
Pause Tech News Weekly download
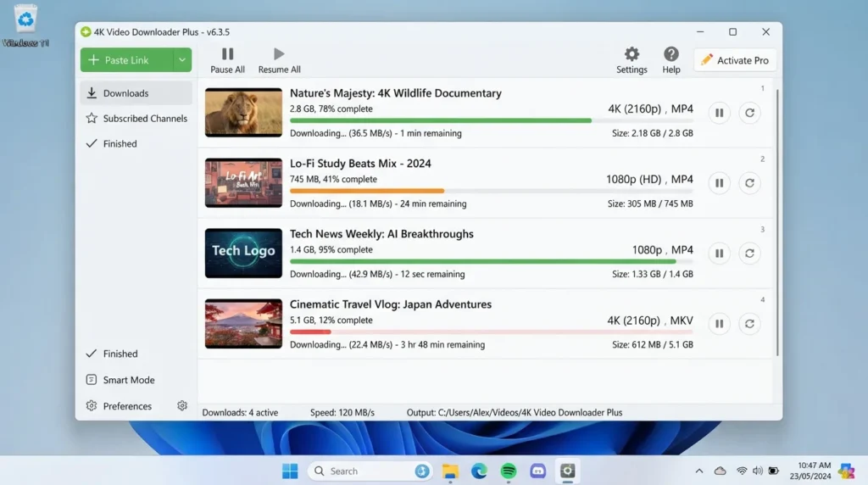coord(719,254)
